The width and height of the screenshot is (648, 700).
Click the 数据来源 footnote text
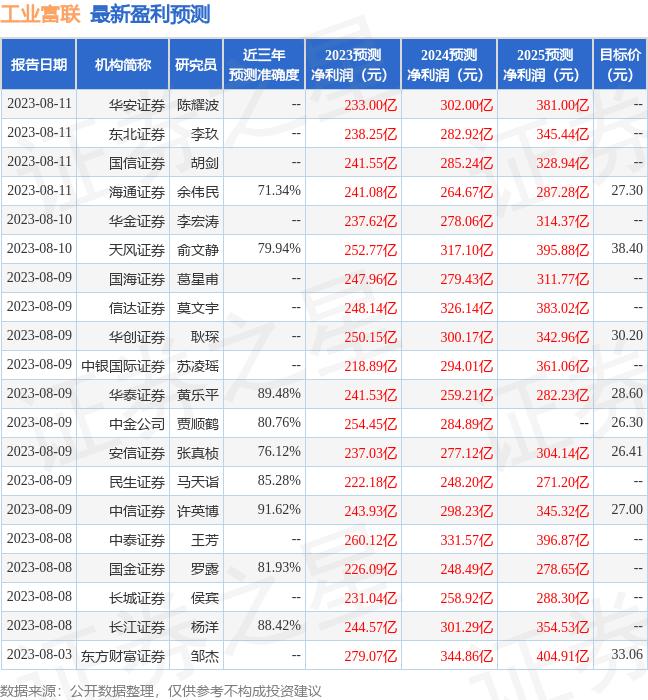tap(161, 691)
